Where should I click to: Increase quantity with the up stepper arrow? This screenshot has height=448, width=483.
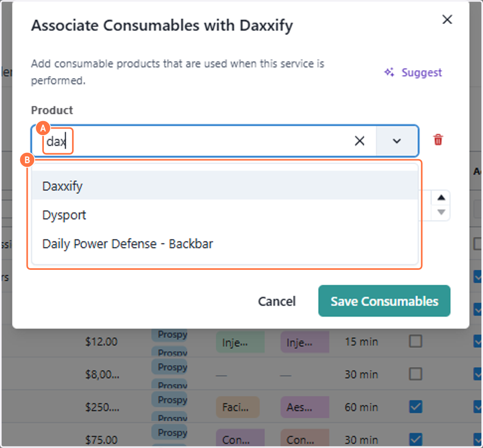pos(441,197)
